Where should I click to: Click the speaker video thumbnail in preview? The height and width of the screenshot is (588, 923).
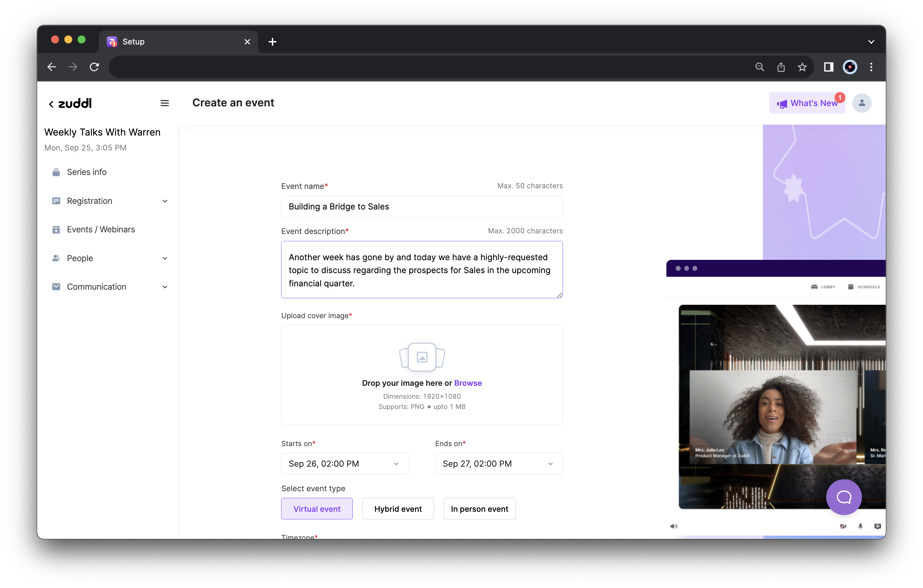point(772,417)
